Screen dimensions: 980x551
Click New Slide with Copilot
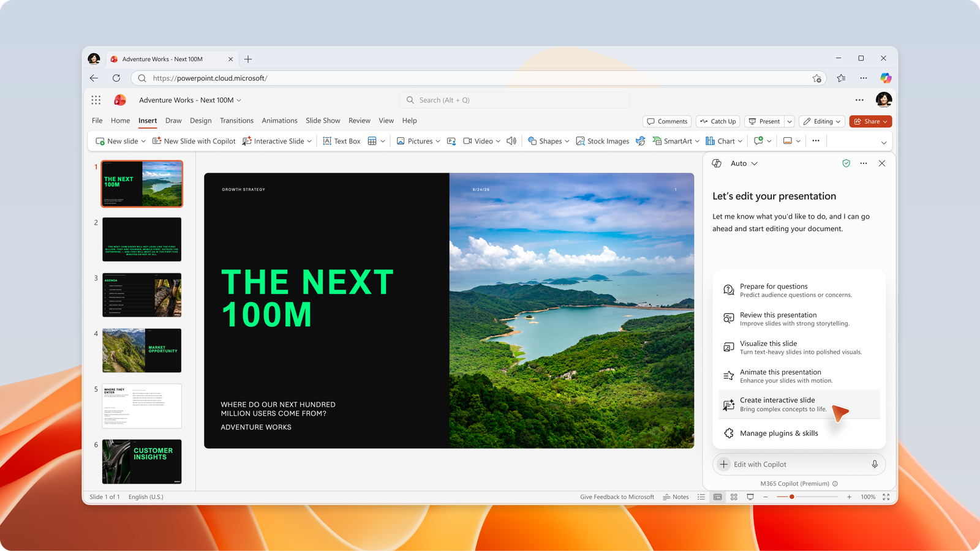pyautogui.click(x=194, y=141)
